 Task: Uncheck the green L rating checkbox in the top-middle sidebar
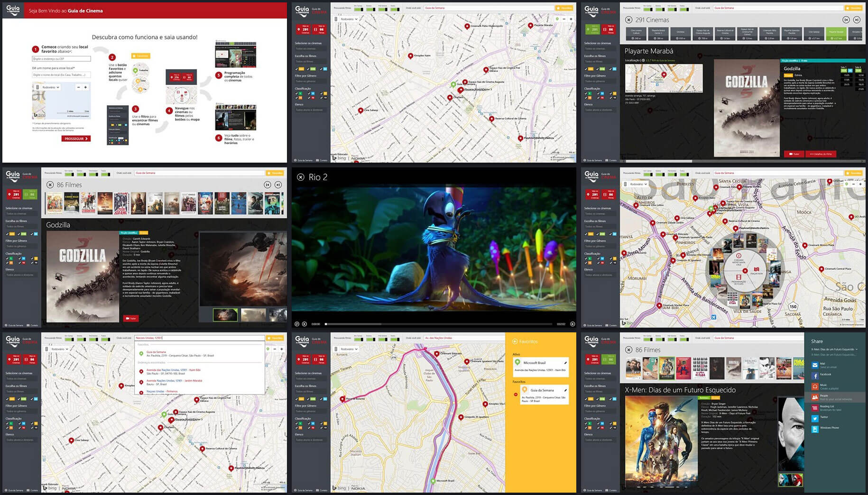297,93
